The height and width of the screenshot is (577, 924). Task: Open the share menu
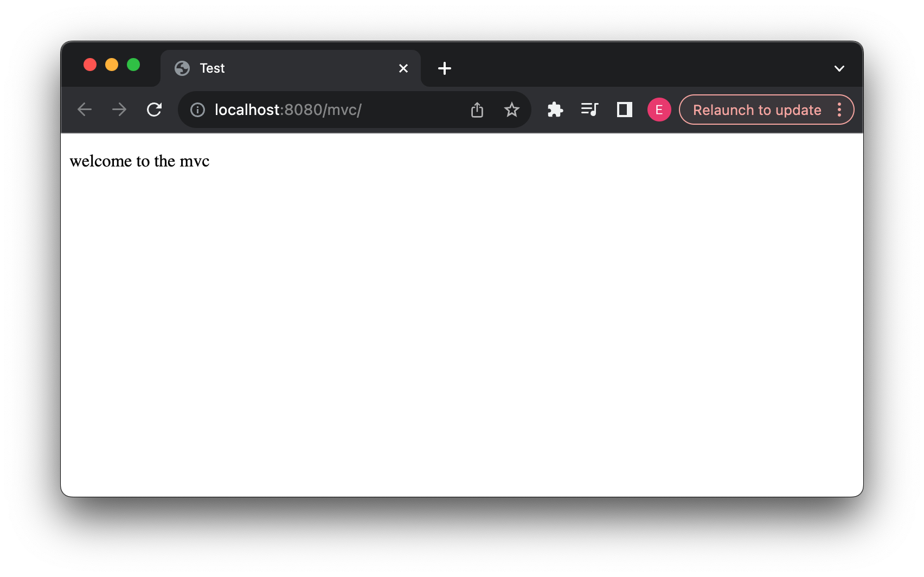[477, 110]
